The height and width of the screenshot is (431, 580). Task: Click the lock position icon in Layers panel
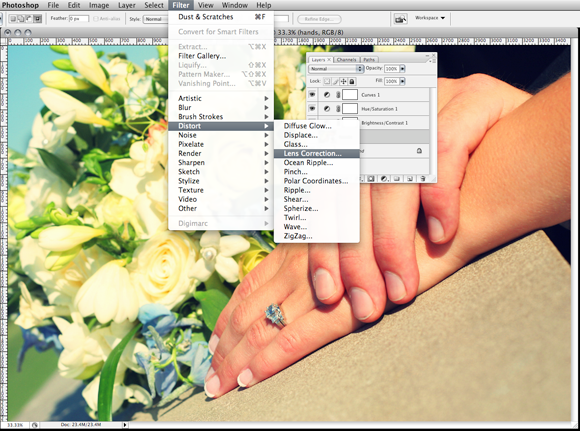[x=344, y=81]
